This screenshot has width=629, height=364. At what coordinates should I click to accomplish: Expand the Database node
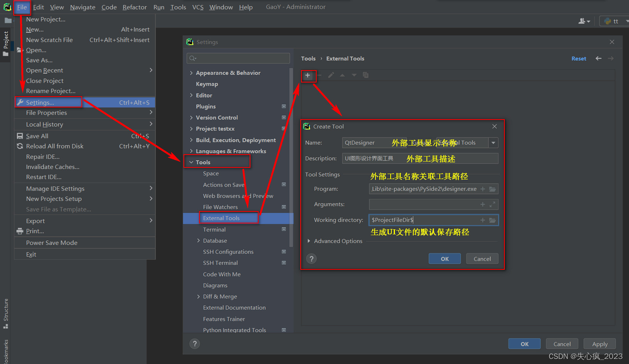pos(198,241)
